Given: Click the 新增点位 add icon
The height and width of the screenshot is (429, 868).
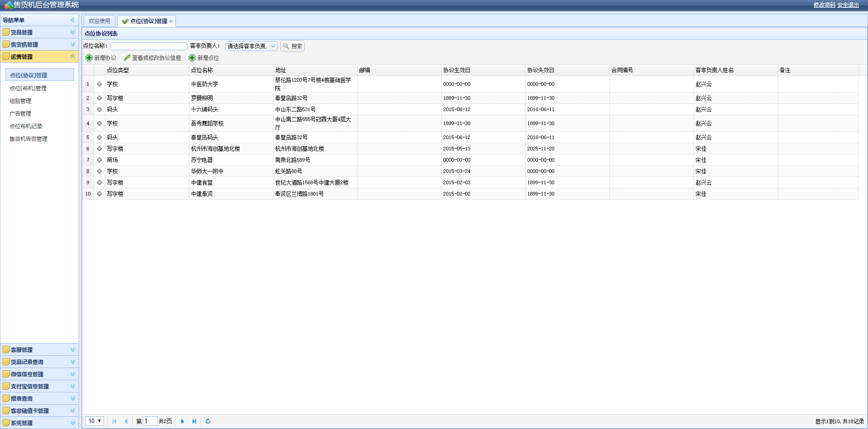Looking at the screenshot, I should click(x=192, y=58).
